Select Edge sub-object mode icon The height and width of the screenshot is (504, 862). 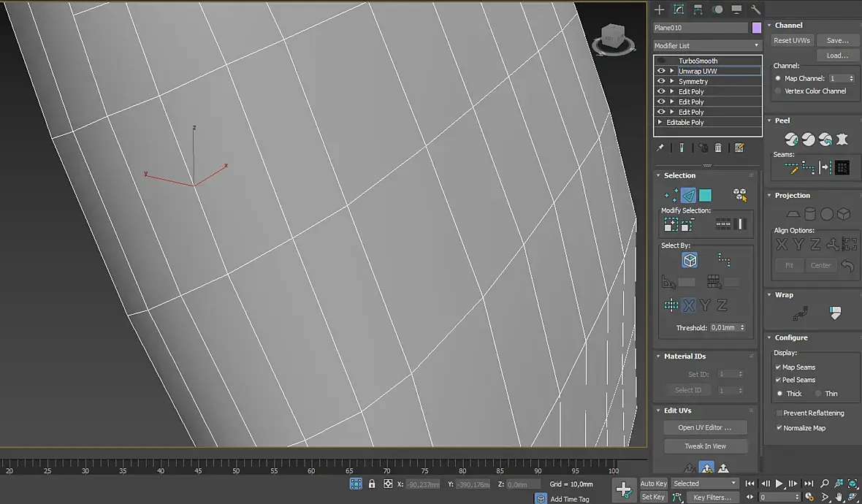(688, 195)
